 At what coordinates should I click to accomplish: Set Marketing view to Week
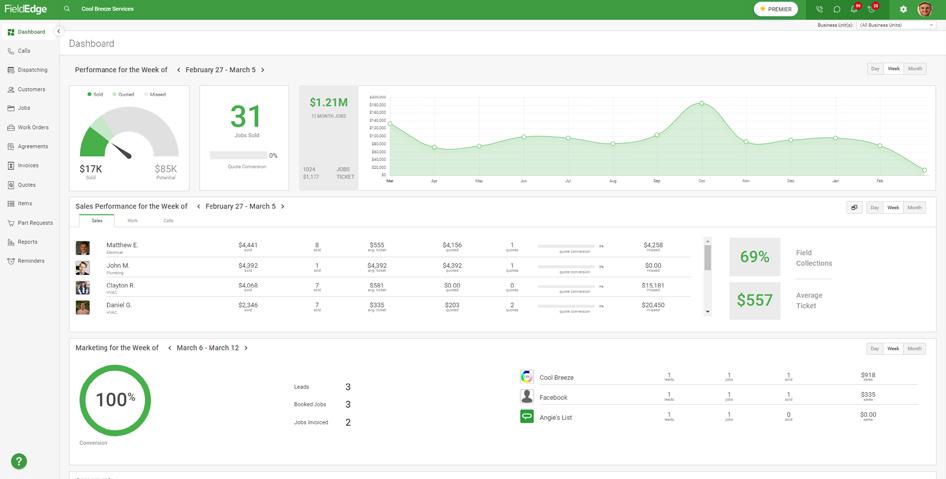click(893, 349)
